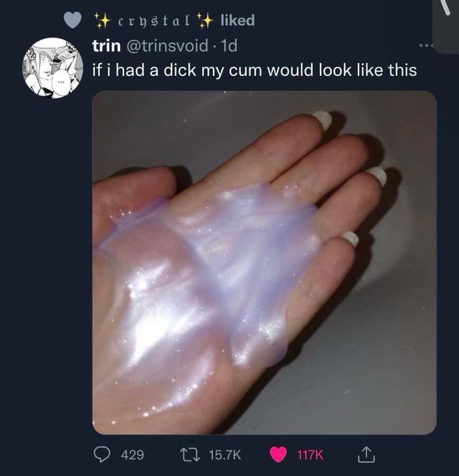Screen dimensions: 459x476
Task: Click the word liked in header
Action: click(238, 21)
